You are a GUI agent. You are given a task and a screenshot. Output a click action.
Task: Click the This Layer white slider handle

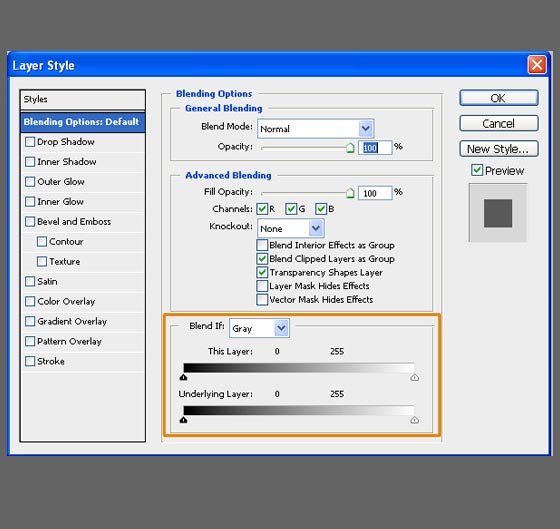coord(415,377)
